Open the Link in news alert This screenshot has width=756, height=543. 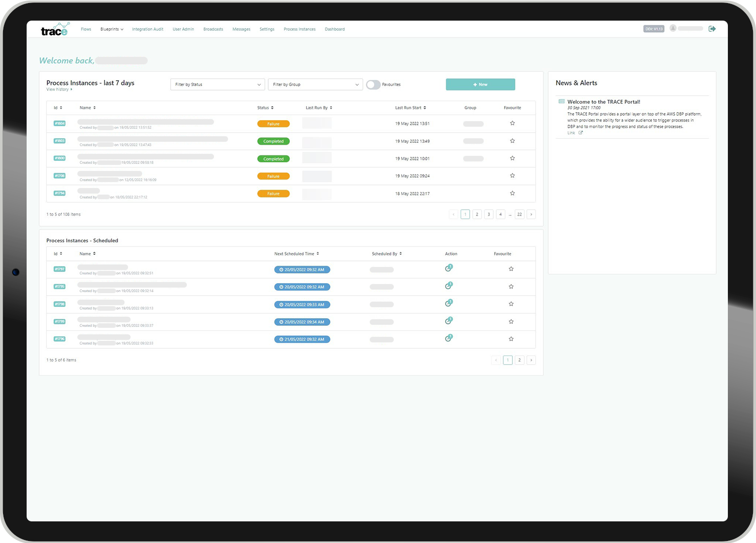(571, 133)
